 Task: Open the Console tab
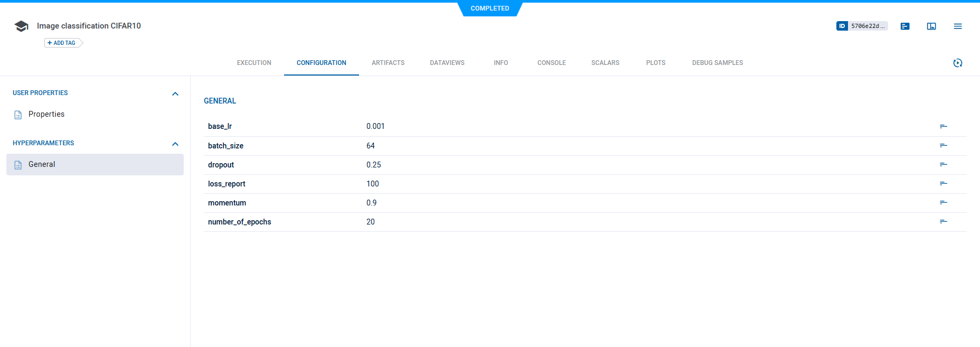point(551,63)
